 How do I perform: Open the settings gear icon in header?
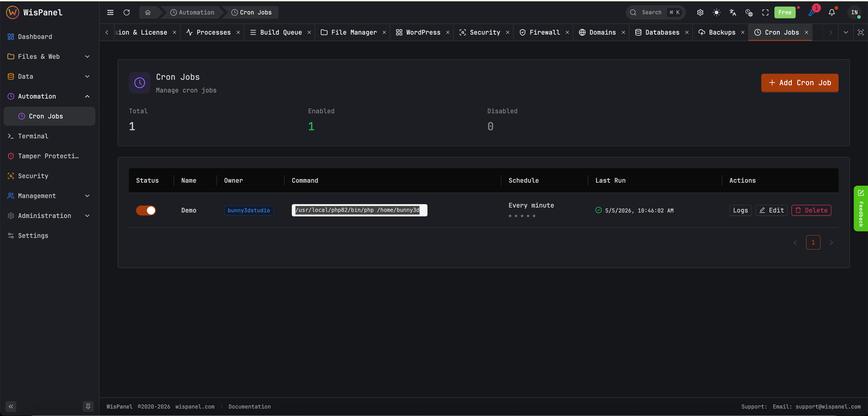coord(700,12)
